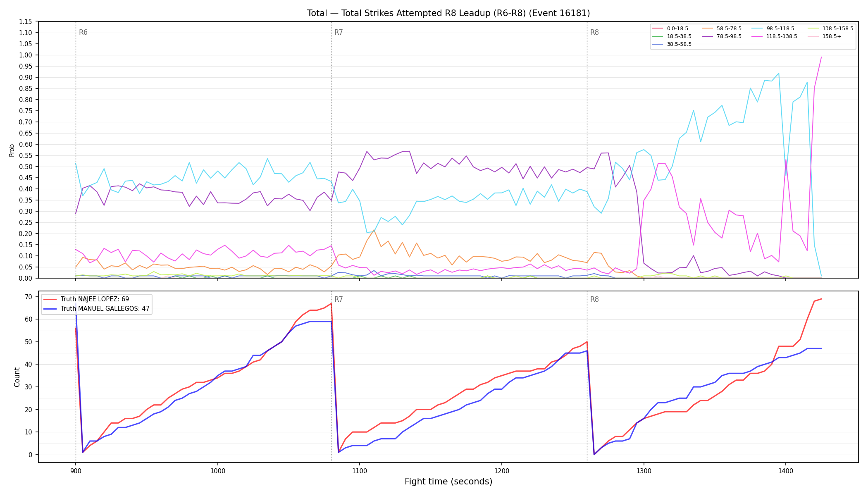The image size is (868, 496).
Task: Click R7 marker label in count chart
Action: tap(339, 300)
